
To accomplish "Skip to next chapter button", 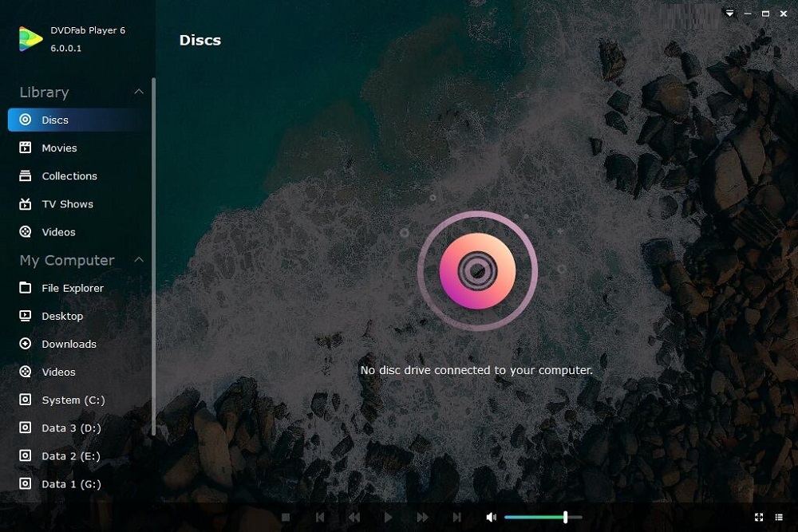I will (x=457, y=518).
